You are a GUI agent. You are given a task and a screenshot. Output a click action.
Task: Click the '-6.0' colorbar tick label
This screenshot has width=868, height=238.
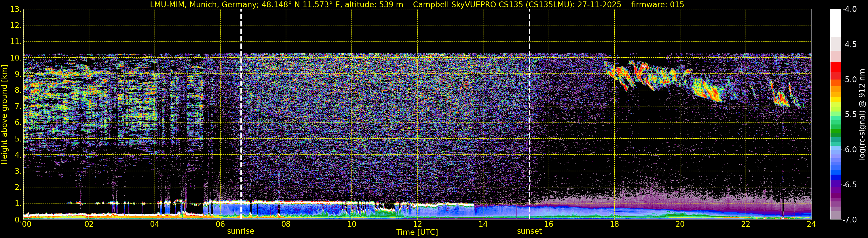[850, 150]
